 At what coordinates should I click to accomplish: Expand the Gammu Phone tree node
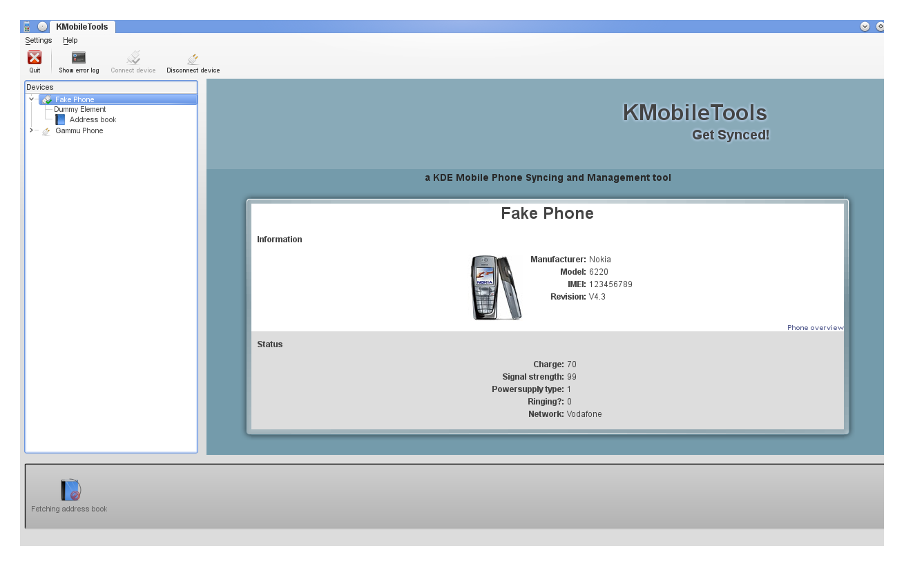(31, 130)
